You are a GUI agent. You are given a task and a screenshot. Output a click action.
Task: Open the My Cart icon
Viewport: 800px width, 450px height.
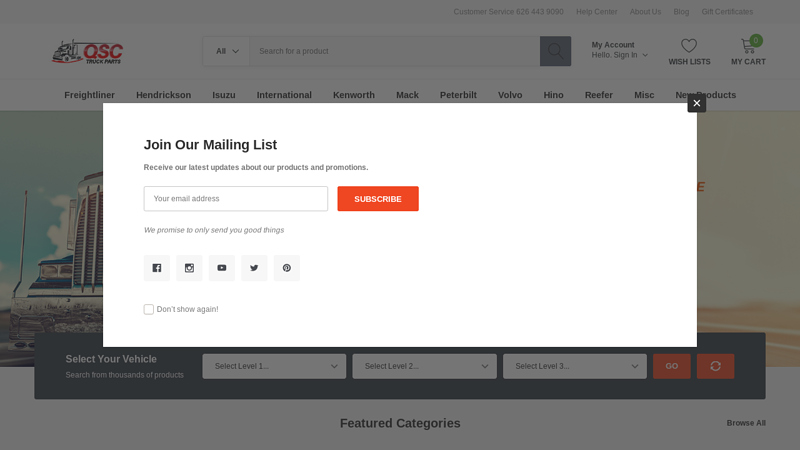pos(748,46)
